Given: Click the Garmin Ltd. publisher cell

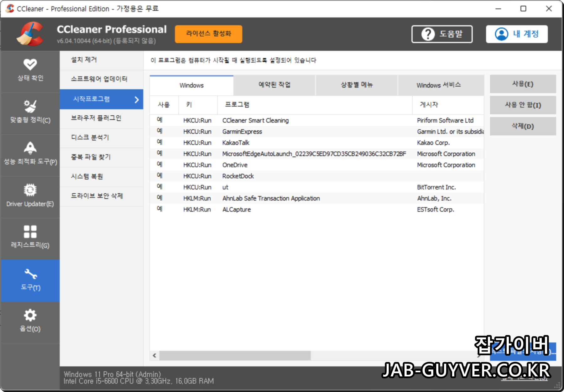Looking at the screenshot, I should pyautogui.click(x=450, y=132).
